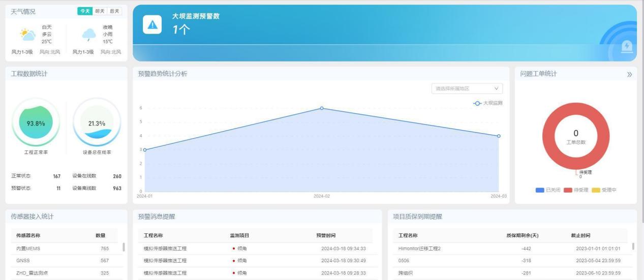Switch weather to 后天 tab
644x280 pixels.
pyautogui.click(x=114, y=11)
